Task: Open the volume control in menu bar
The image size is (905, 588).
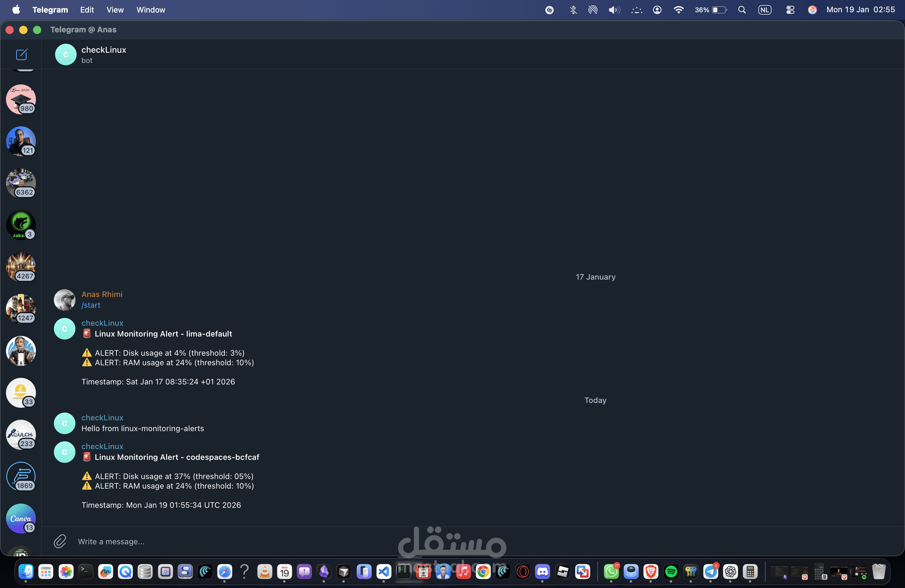Action: coord(614,10)
